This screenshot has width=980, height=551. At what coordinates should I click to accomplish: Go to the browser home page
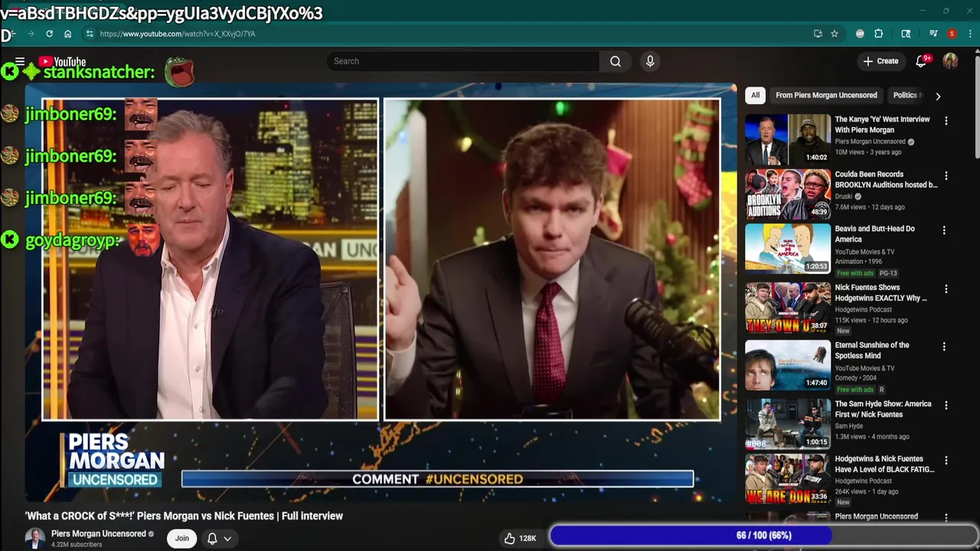pyautogui.click(x=67, y=34)
